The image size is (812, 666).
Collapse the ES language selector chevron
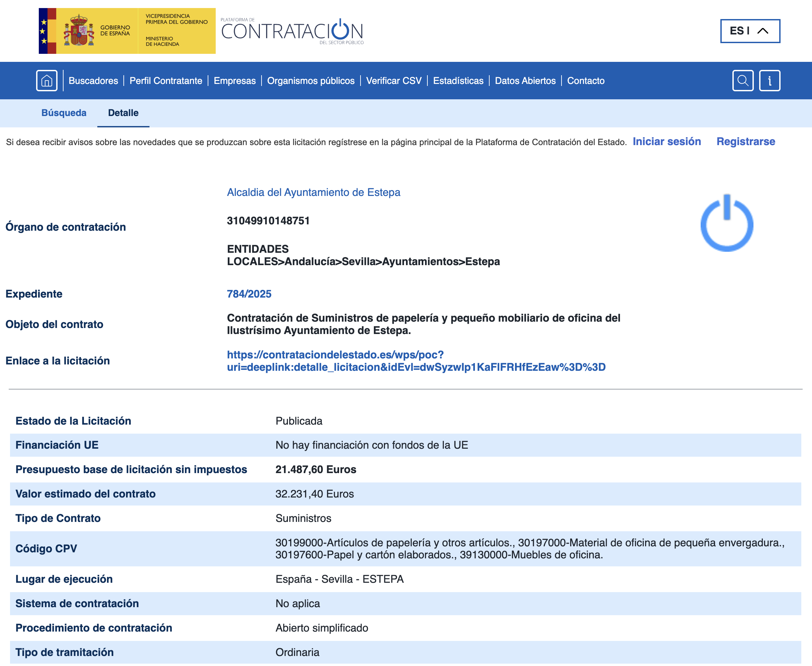pyautogui.click(x=762, y=31)
